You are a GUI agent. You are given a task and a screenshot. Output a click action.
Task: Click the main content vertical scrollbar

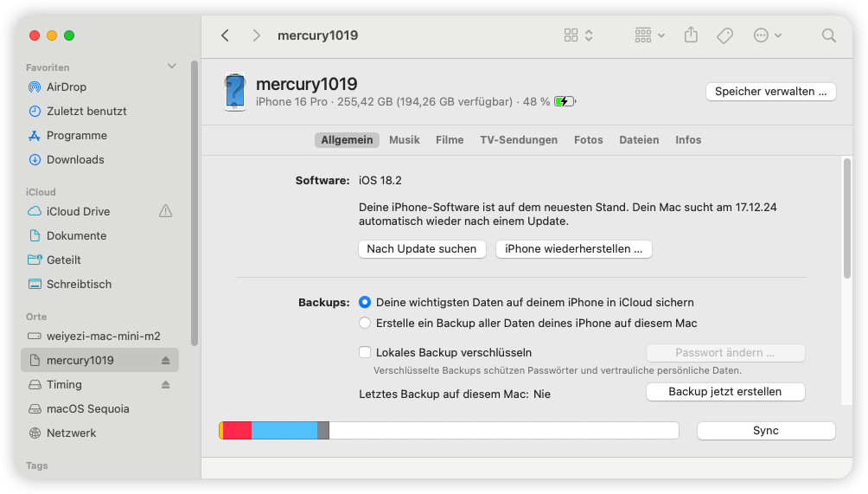(847, 218)
